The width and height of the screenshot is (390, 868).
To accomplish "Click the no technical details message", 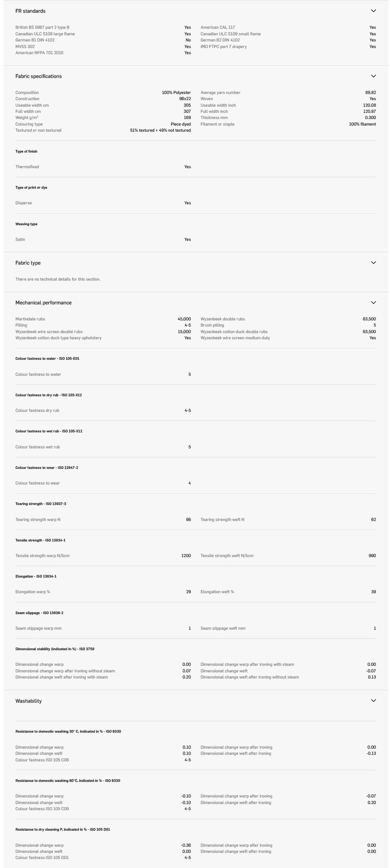I will (58, 279).
